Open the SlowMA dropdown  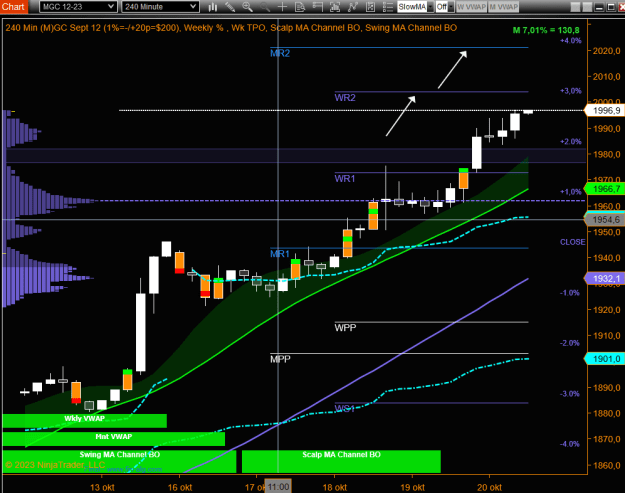pyautogui.click(x=415, y=7)
